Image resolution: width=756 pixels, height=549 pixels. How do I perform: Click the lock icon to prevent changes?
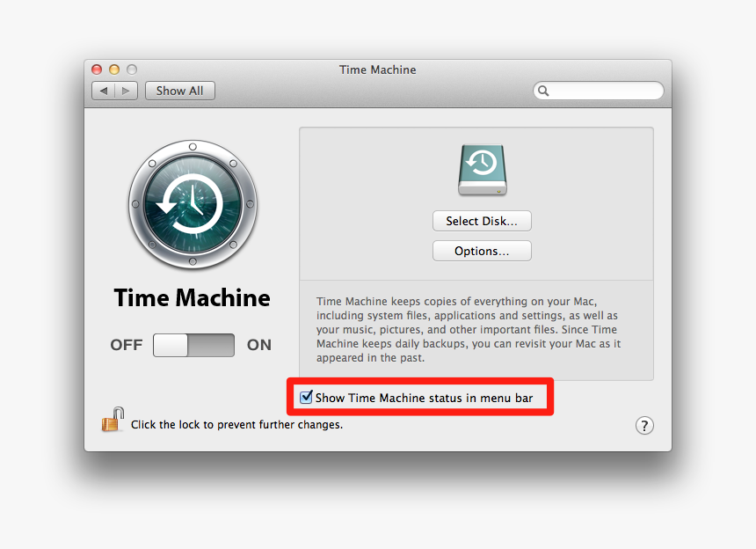point(113,419)
